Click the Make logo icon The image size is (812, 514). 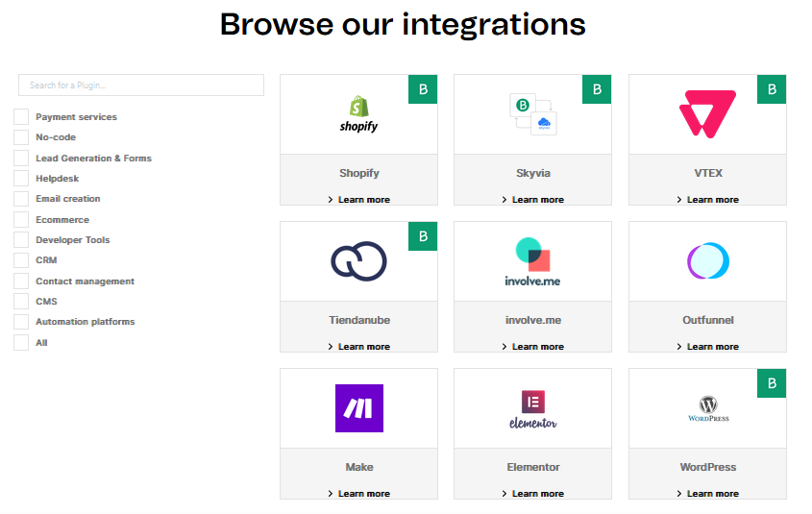pos(359,408)
